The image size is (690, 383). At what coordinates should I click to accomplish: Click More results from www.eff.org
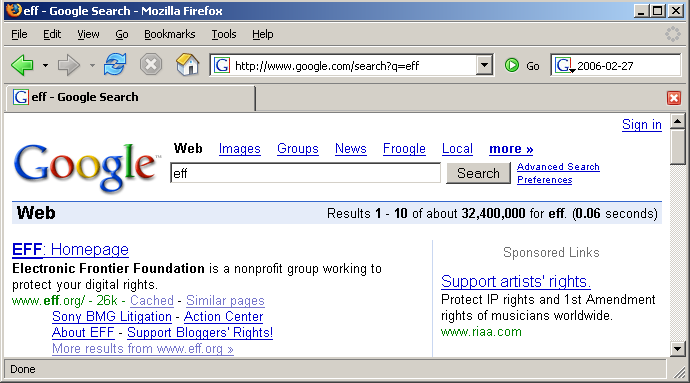(x=143, y=349)
